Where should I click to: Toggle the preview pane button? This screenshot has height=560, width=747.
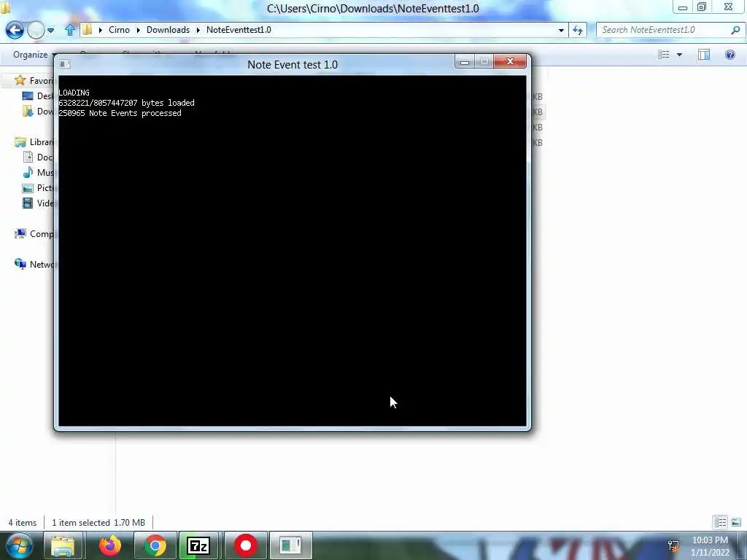pos(704,54)
